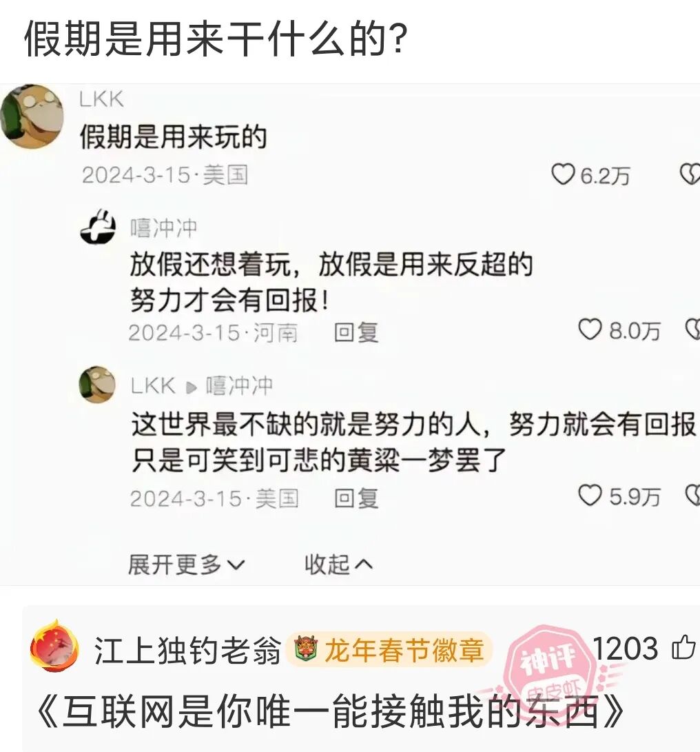Viewport: 700px width, 752px height.
Task: Expand more replies with 展开更多
Action: tap(187, 565)
